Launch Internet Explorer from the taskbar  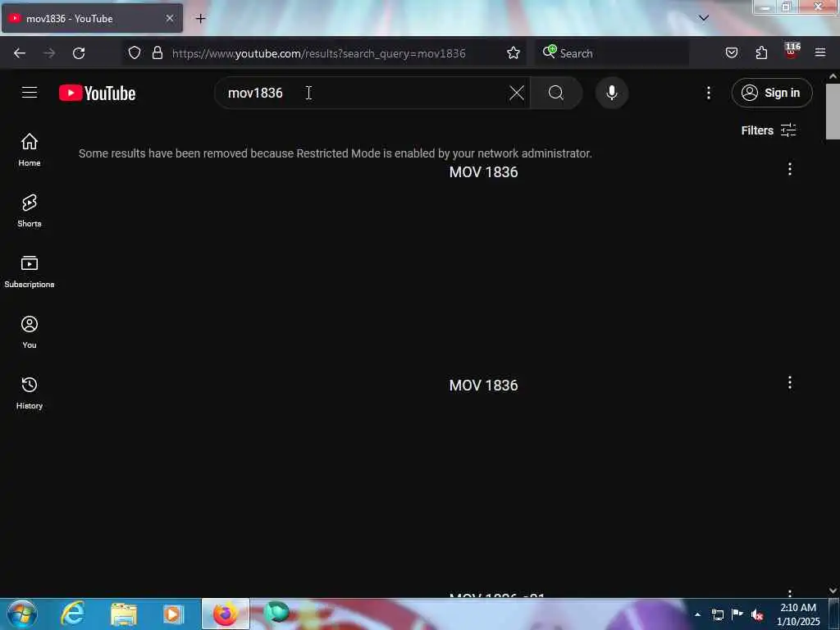pos(72,614)
